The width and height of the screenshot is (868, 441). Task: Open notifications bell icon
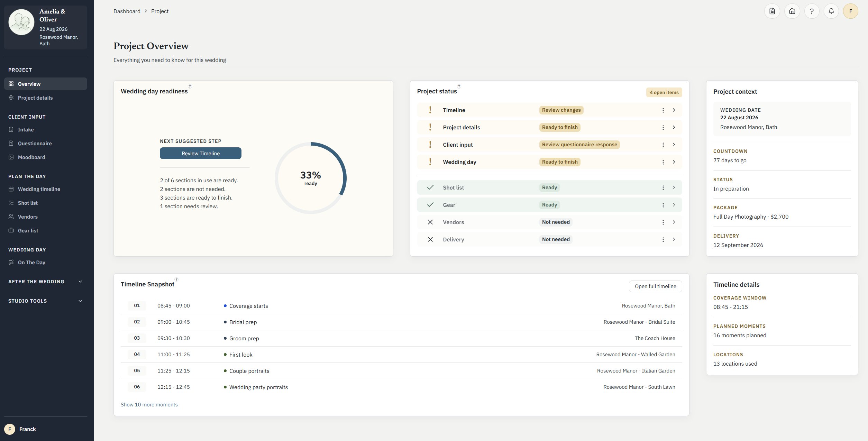[831, 11]
